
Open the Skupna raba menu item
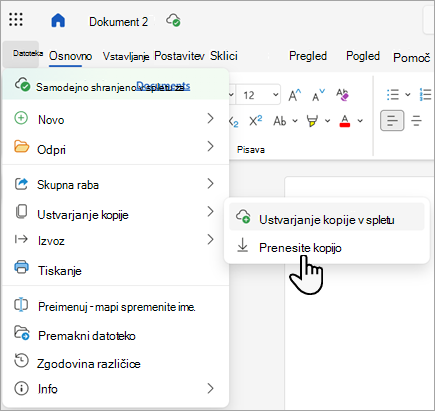[x=115, y=184]
